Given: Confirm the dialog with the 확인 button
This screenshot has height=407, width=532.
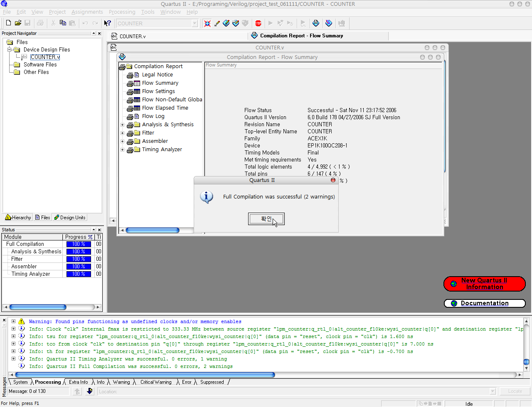Looking at the screenshot, I should point(266,219).
